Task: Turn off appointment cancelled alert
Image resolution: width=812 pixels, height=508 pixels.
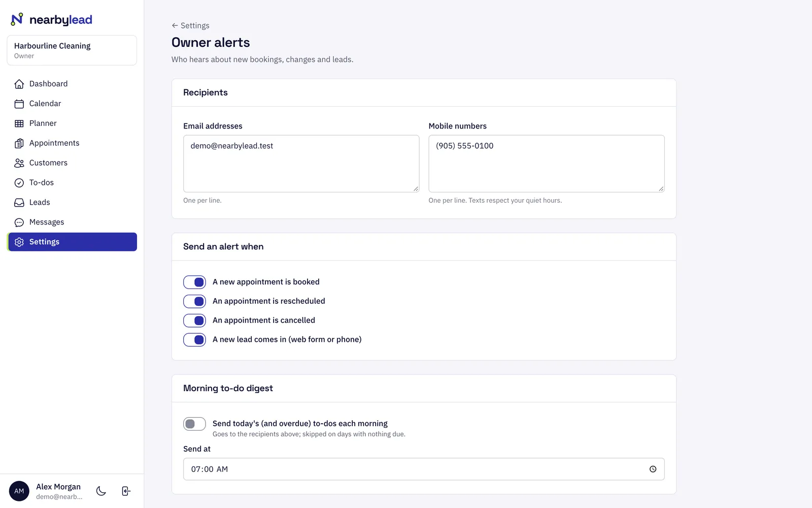Action: pyautogui.click(x=194, y=321)
